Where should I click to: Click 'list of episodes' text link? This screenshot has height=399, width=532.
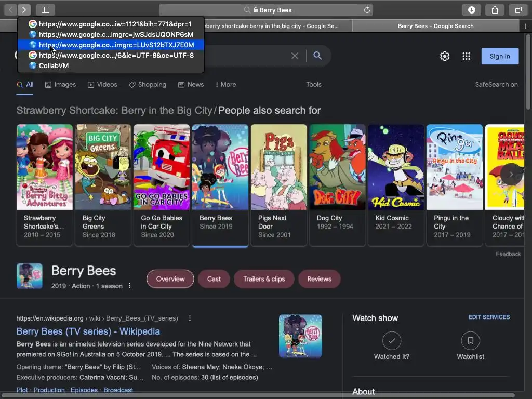click(x=234, y=377)
